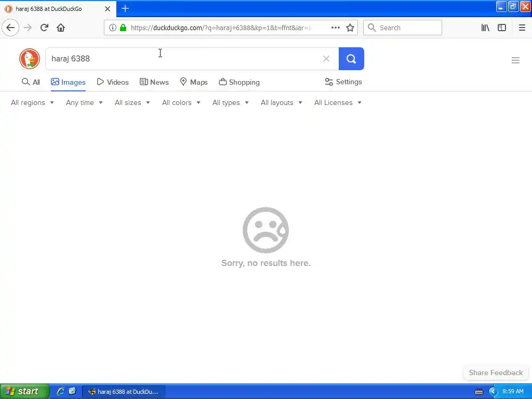Expand the Any time filter

coord(84,102)
